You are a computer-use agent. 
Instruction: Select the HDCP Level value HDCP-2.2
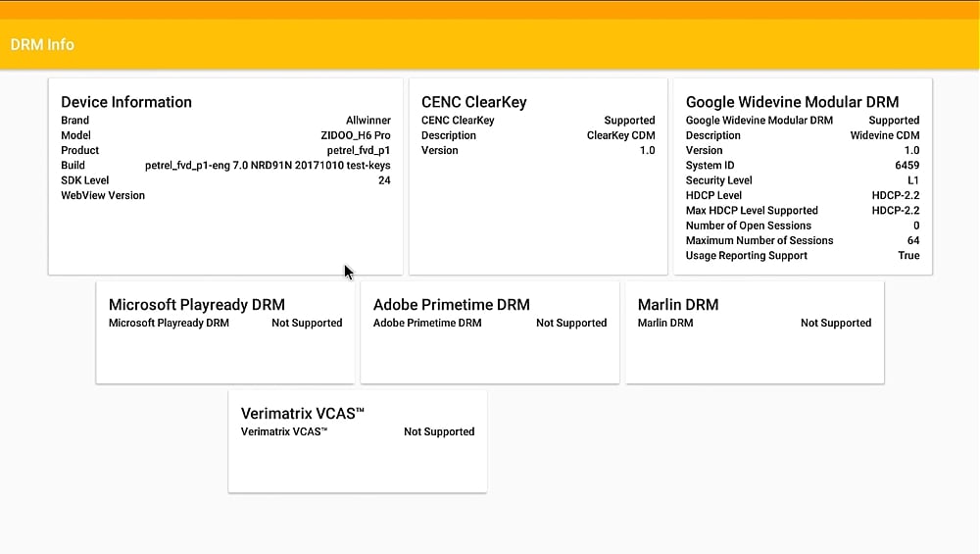[x=896, y=195]
